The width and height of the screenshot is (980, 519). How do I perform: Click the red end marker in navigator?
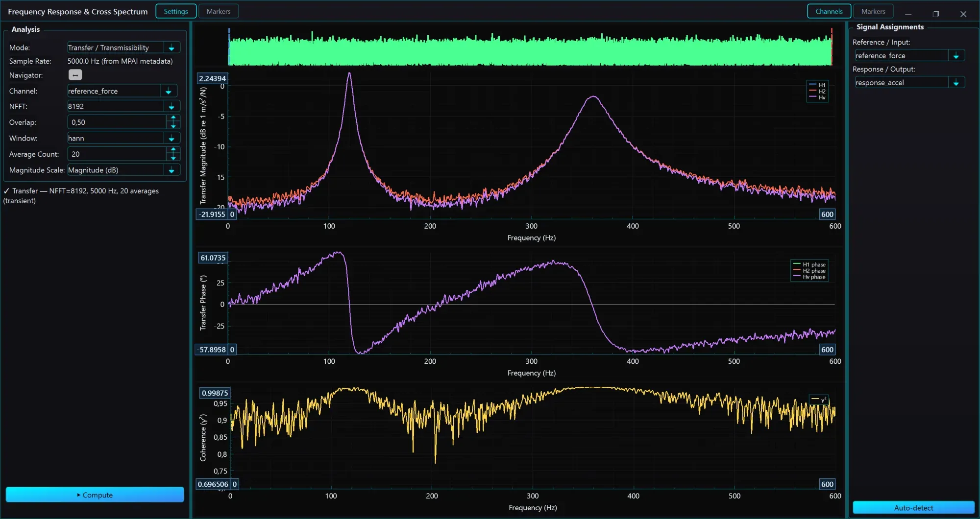(x=832, y=47)
